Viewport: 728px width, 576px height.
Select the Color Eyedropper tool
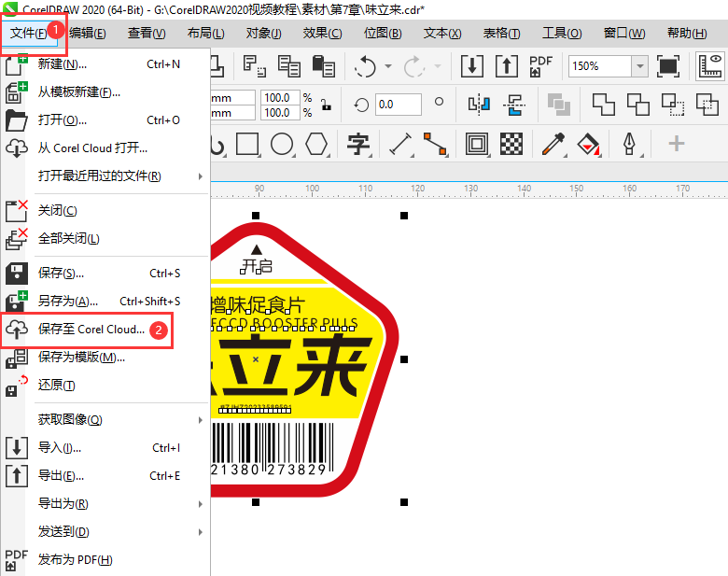(553, 144)
